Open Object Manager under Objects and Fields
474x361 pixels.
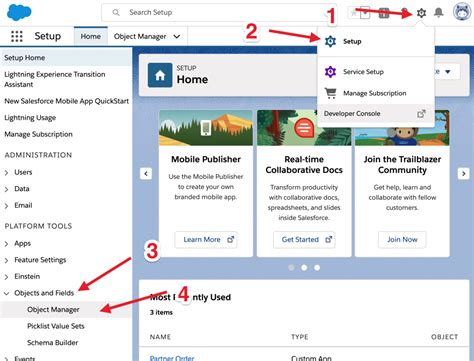pos(66,310)
